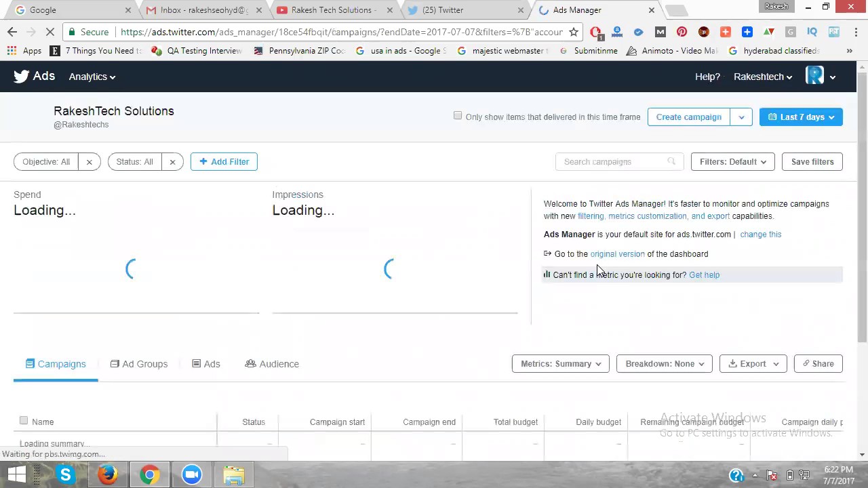Click the Status column header
The height and width of the screenshot is (488, 868).
tap(254, 422)
